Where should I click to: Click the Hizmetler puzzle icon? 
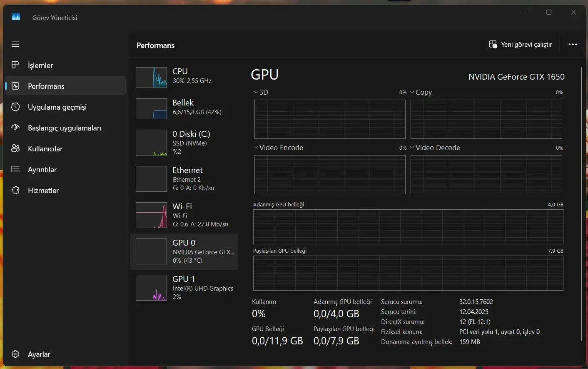coord(15,190)
